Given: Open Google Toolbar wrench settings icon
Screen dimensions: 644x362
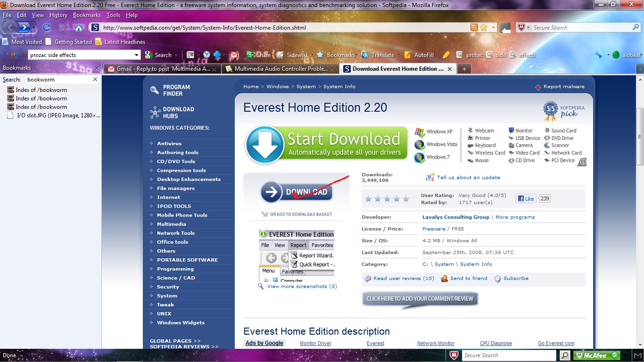Looking at the screenshot, I should pos(599,55).
